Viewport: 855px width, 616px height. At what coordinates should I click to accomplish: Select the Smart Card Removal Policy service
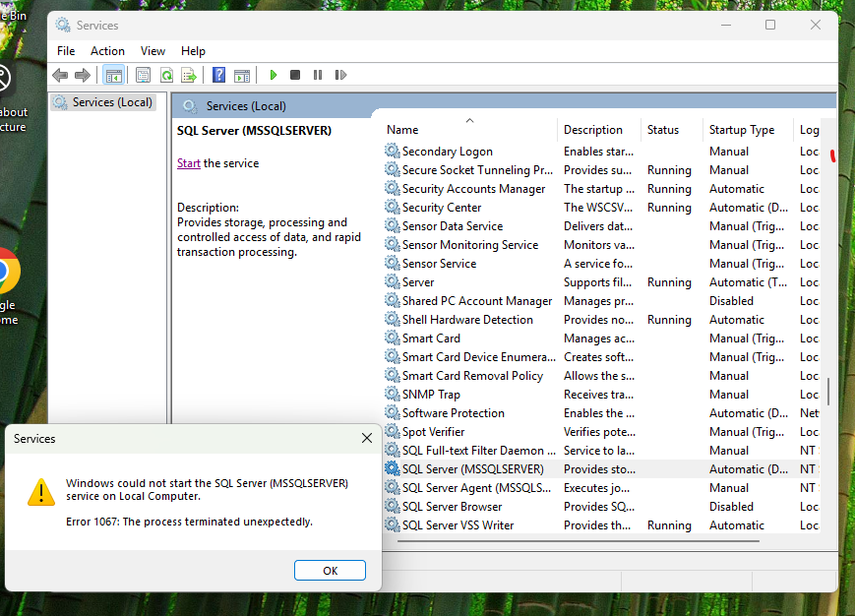tap(601, 376)
